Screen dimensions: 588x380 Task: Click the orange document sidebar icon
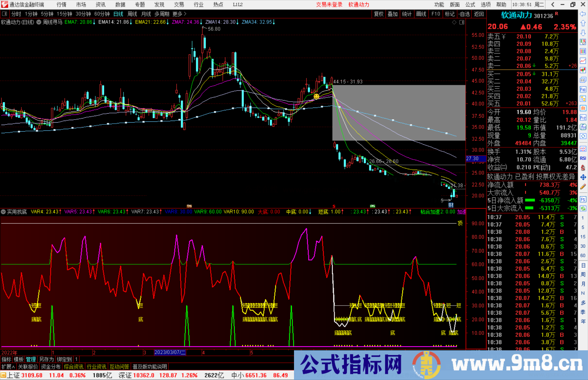[583, 108]
